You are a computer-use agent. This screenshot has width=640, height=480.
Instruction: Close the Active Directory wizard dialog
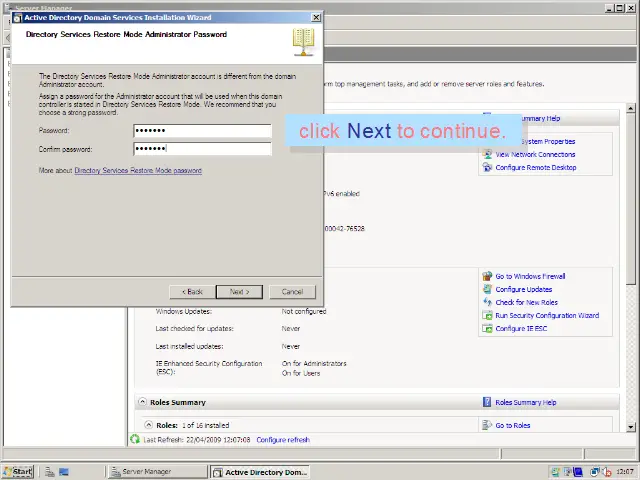316,18
